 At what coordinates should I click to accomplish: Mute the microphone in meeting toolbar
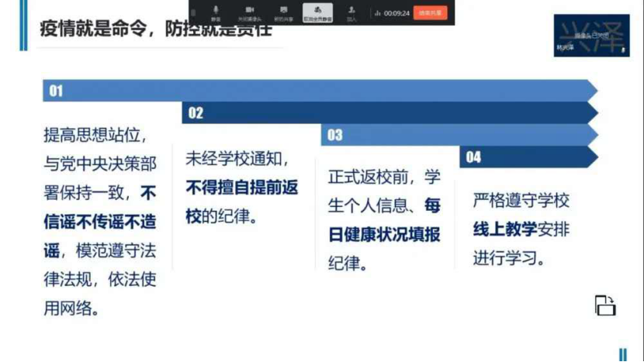tap(216, 12)
